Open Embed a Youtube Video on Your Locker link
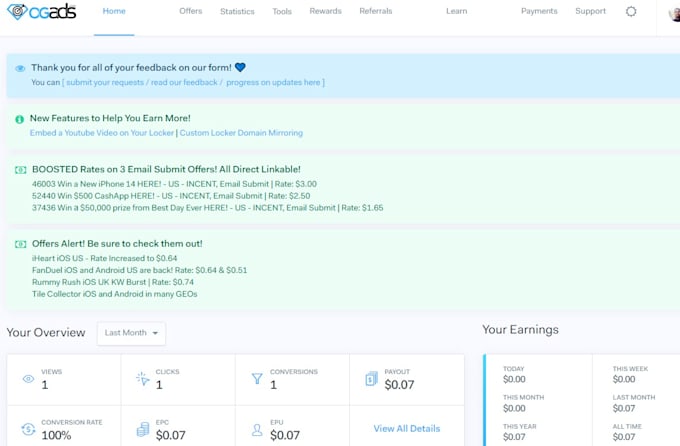Screen dimensions: 680x446 tap(102, 133)
